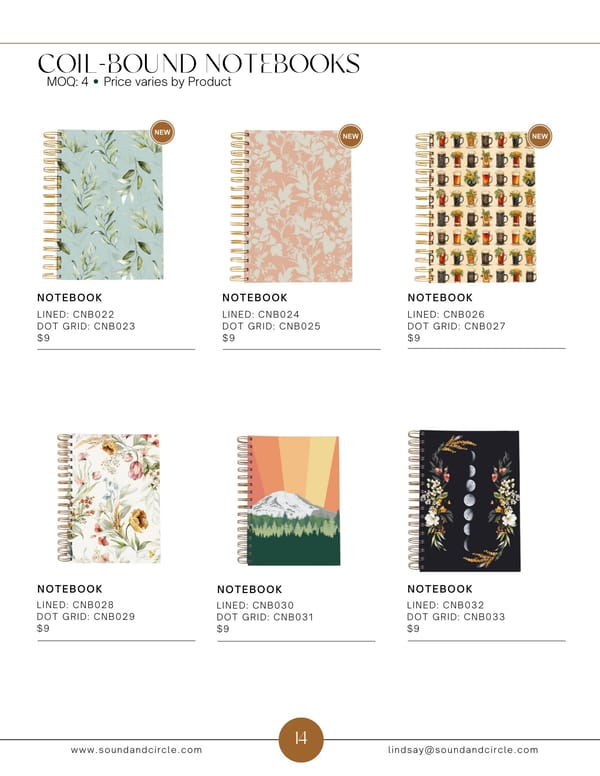600x776 pixels.
Task: Select the white watercolor floral notebook image
Action: [108, 498]
